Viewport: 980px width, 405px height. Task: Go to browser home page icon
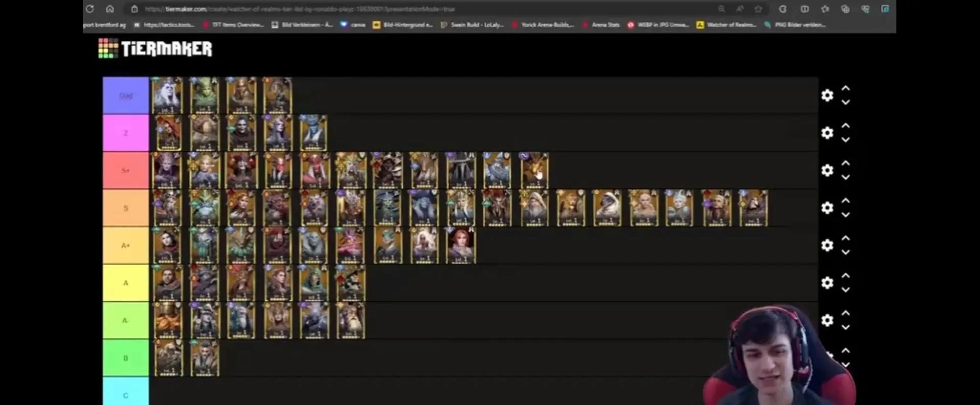click(x=110, y=9)
